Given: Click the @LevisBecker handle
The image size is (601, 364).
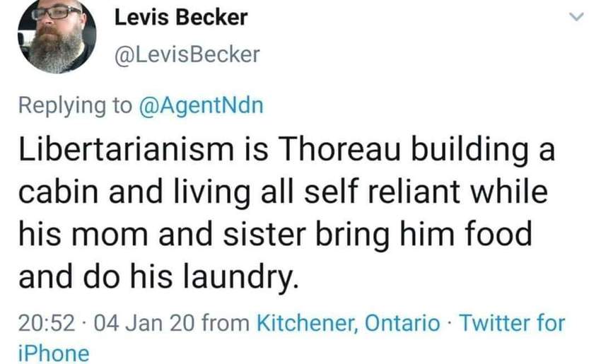Looking at the screenshot, I should [x=187, y=54].
